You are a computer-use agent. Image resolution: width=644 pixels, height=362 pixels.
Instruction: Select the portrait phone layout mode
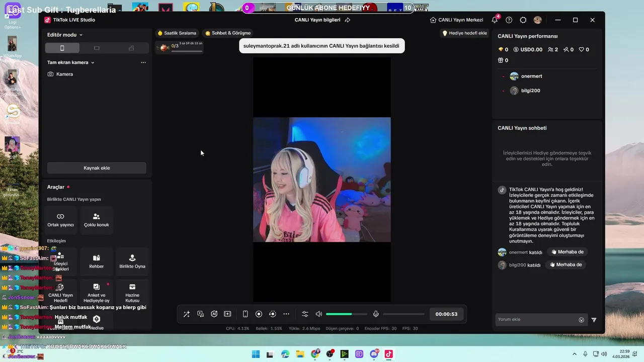62,48
